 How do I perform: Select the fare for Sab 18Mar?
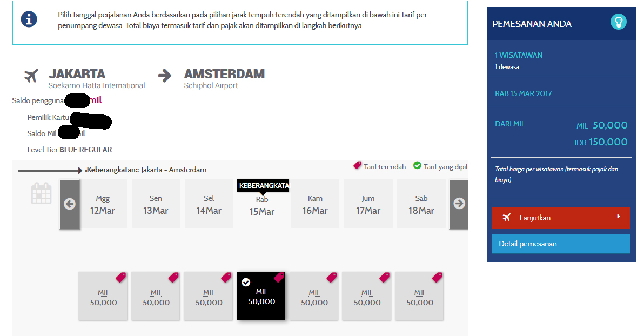click(x=420, y=296)
